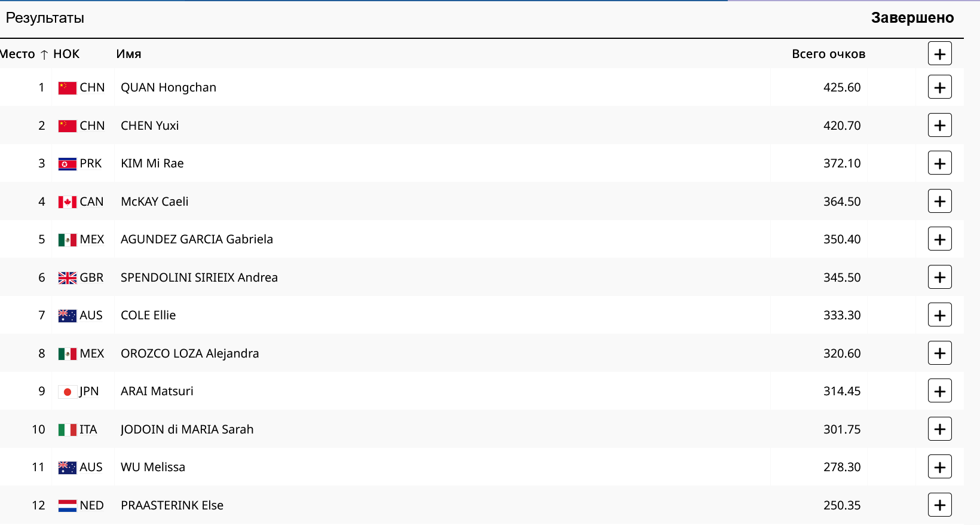Expand QUAN Hongchan's score details
This screenshot has width=980, height=525.
(x=939, y=87)
